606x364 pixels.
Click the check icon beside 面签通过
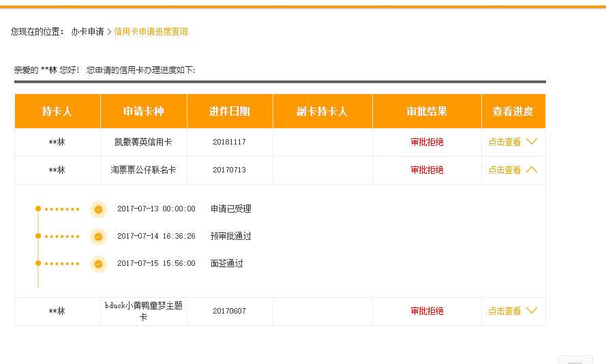tap(98, 264)
